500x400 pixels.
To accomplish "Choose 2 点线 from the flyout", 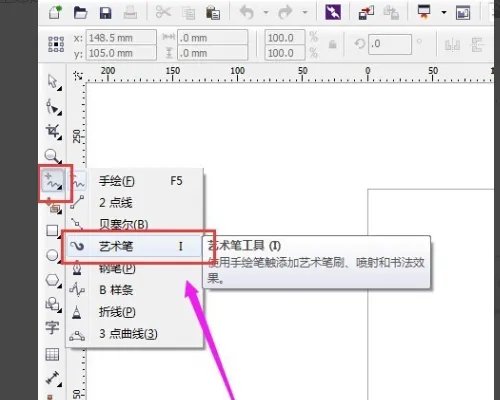I will [135, 203].
